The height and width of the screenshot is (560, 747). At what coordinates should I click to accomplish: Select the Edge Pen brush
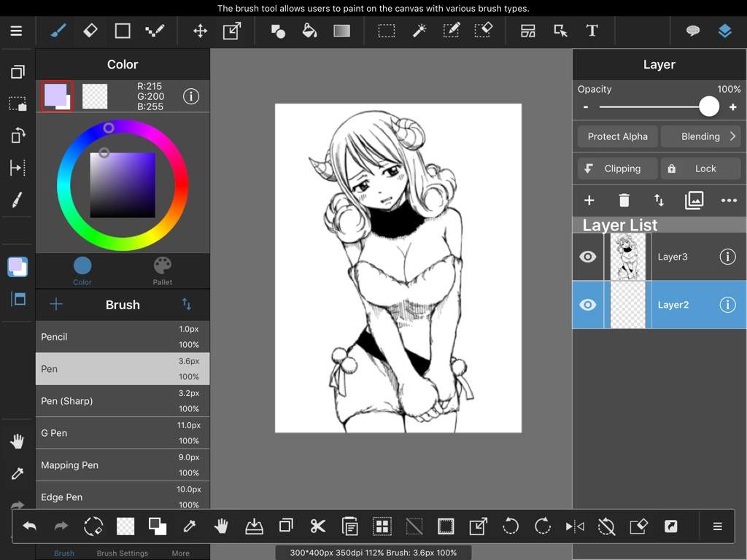click(x=123, y=496)
